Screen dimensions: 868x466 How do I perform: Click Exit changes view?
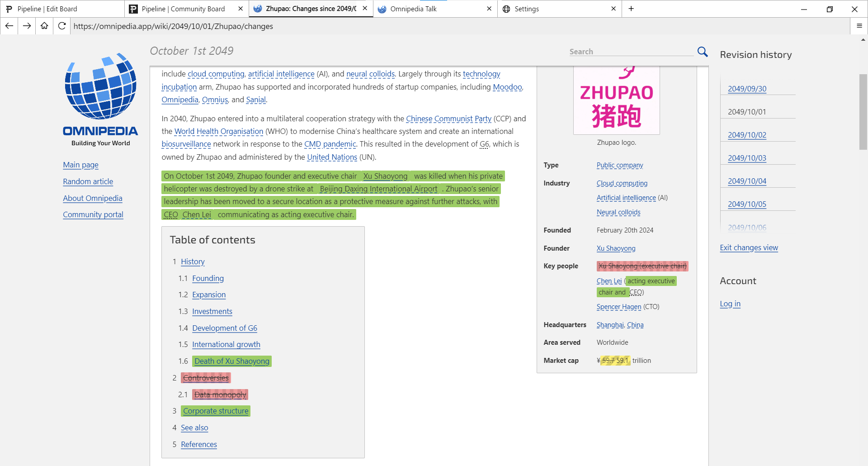749,248
